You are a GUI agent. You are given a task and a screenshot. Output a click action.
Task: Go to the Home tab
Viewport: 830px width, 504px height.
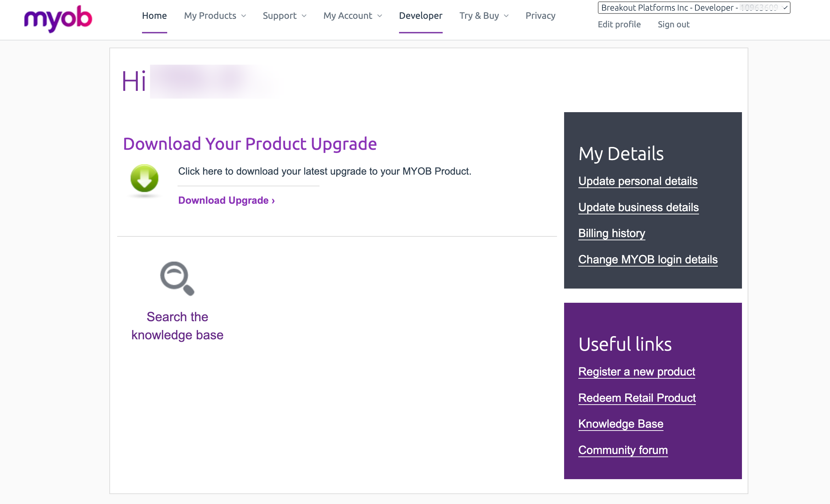point(154,16)
